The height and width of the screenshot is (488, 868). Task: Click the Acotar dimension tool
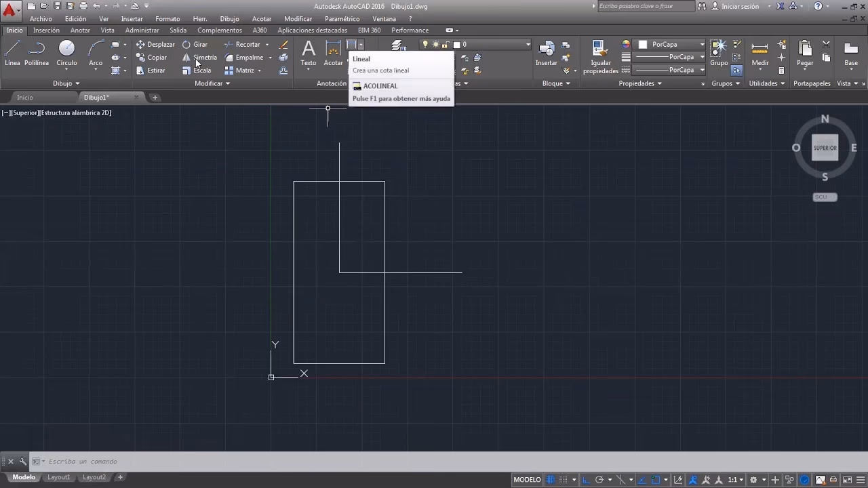(x=333, y=53)
